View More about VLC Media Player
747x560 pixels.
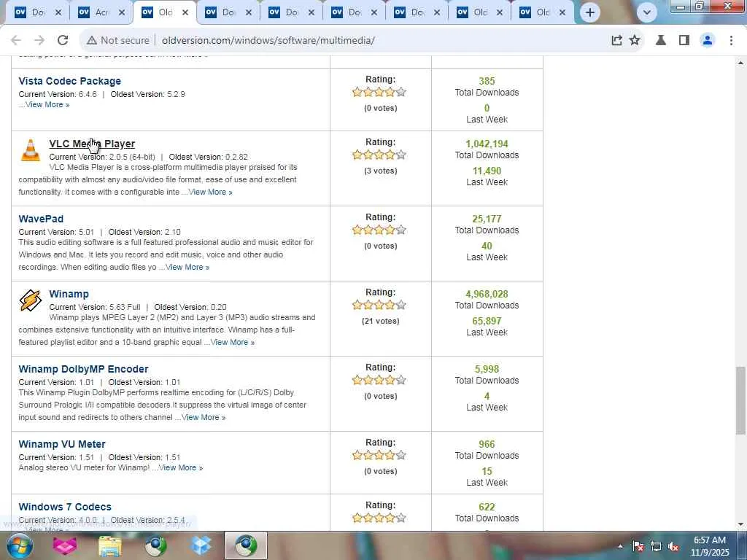(x=210, y=192)
